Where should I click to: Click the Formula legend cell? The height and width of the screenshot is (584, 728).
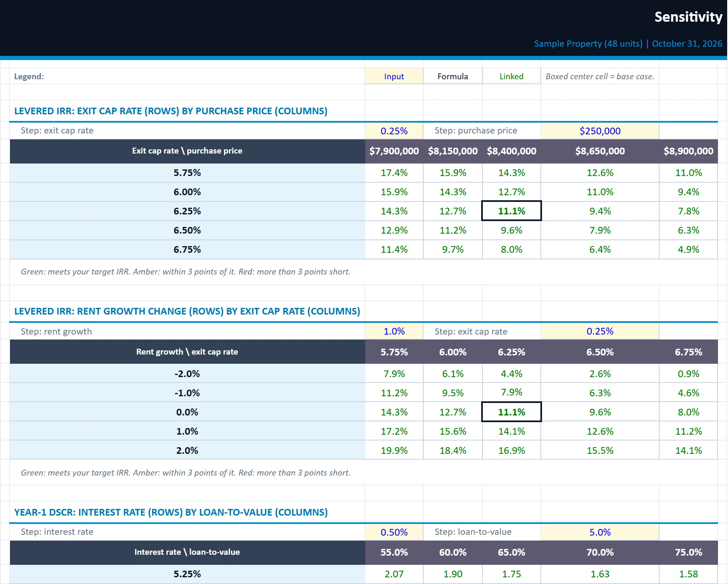(x=453, y=76)
